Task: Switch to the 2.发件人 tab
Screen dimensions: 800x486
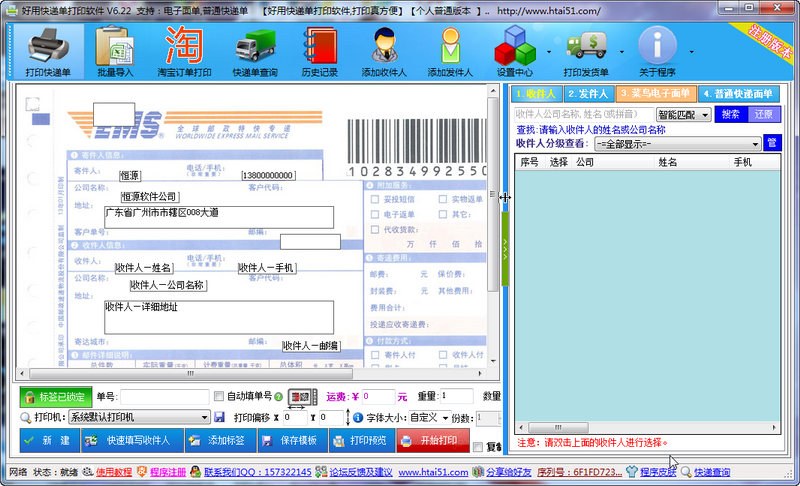Action: (x=588, y=94)
